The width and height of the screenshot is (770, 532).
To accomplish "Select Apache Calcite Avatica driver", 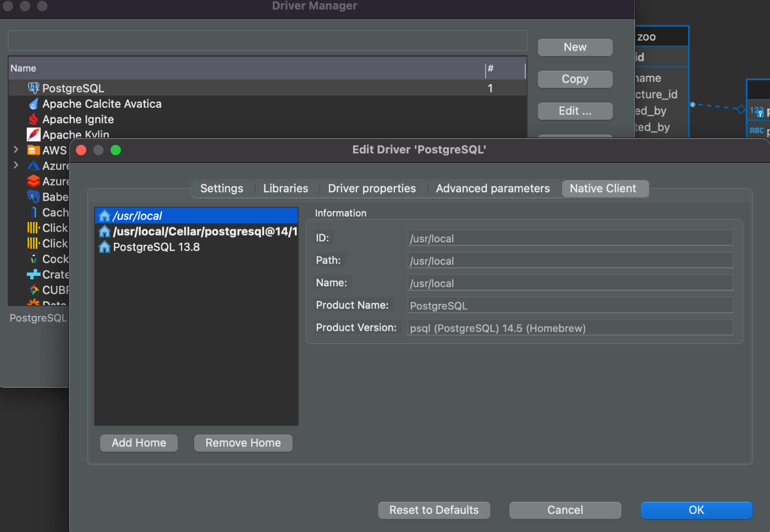I will click(x=267, y=104).
